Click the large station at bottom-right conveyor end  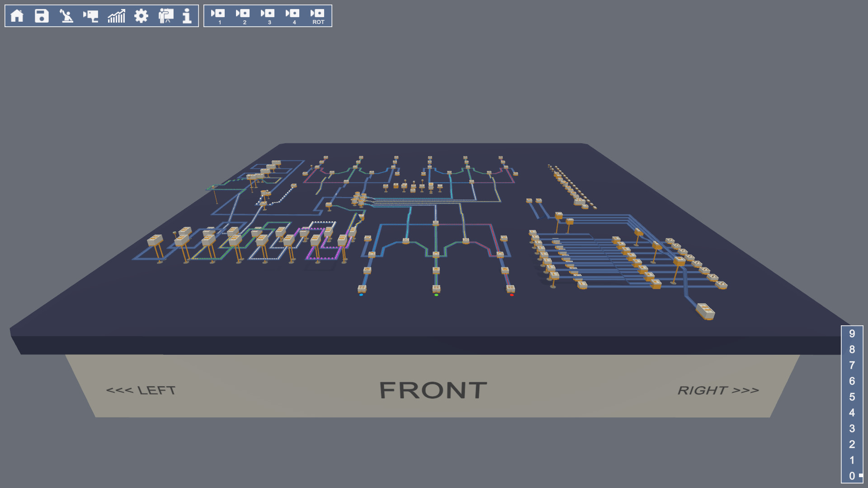click(705, 311)
